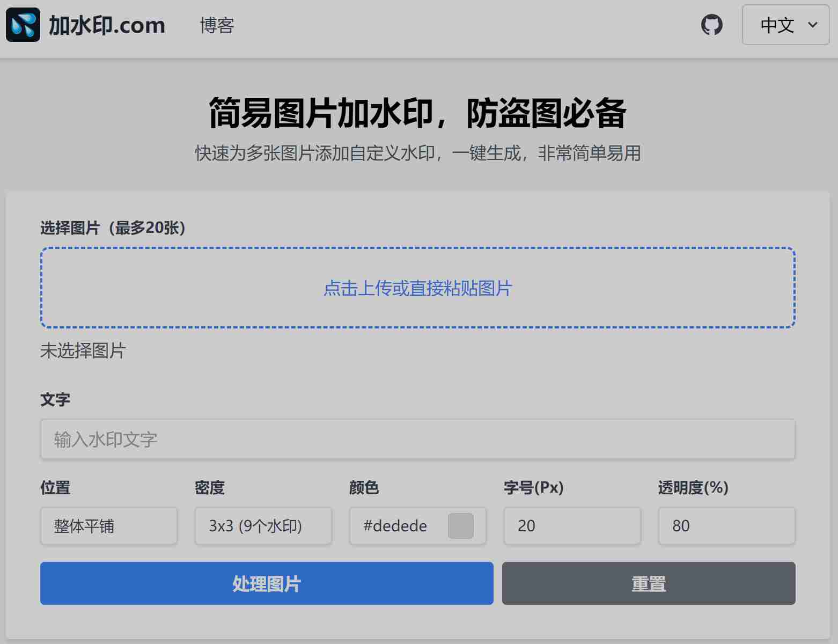
Task: Open the 中文 language dropdown
Action: click(786, 25)
